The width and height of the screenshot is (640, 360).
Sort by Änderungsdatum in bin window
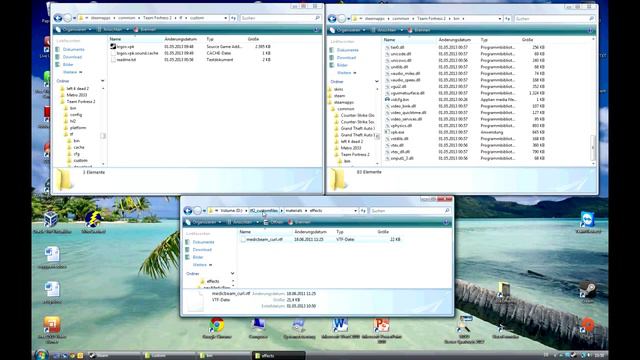tap(454, 40)
